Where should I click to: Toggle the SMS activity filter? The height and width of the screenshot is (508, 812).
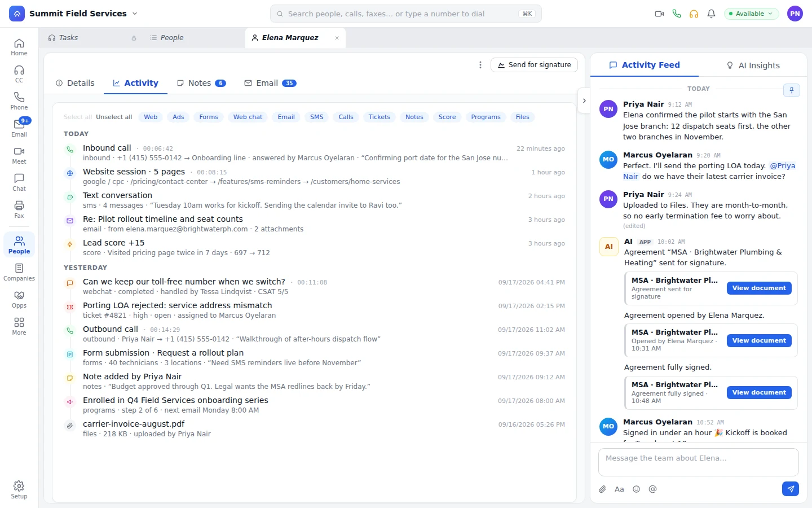click(317, 117)
